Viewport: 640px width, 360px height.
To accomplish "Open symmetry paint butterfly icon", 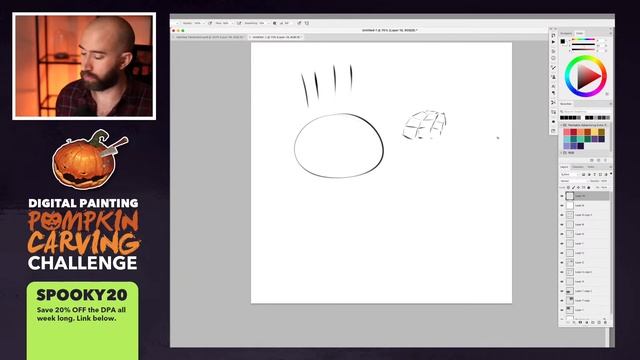I will pyautogui.click(x=307, y=23).
